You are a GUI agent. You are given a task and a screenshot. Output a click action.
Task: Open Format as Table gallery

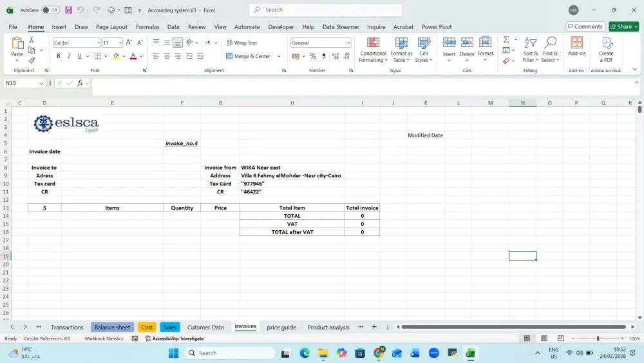coord(401,50)
